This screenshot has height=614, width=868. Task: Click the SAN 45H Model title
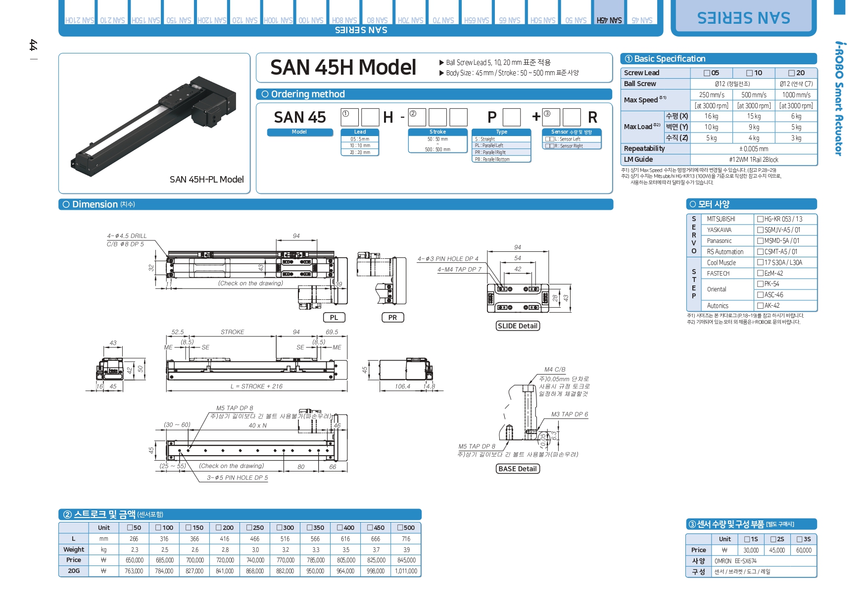pyautogui.click(x=343, y=67)
